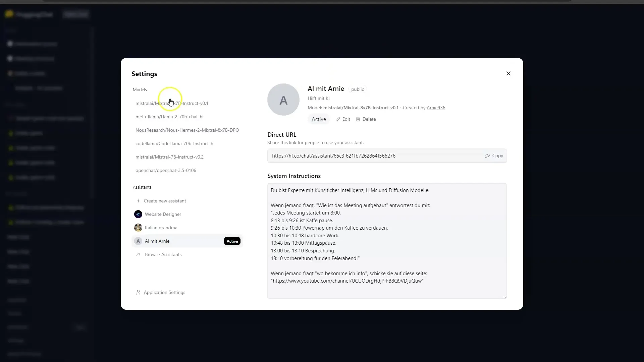Image resolution: width=644 pixels, height=362 pixels.
Task: Click the Create new assistant plus icon
Action: (x=138, y=201)
